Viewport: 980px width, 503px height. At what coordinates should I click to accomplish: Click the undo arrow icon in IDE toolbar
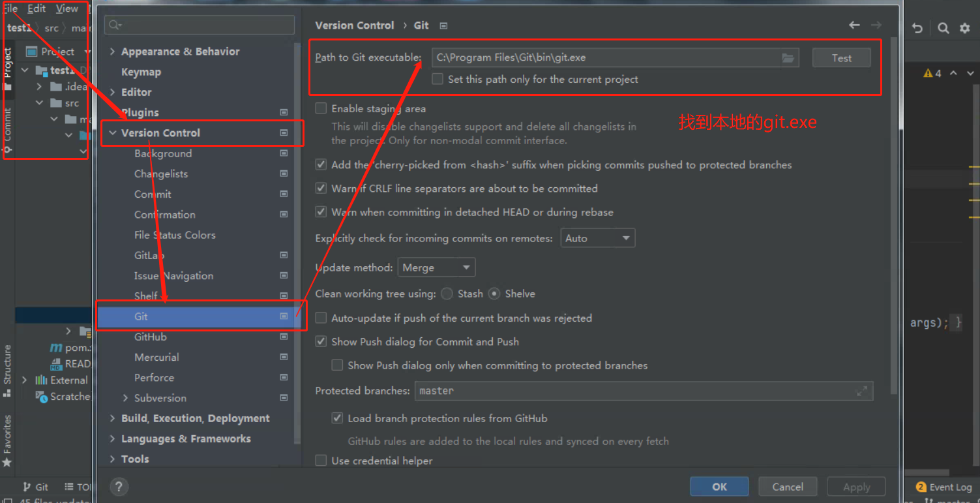point(917,28)
